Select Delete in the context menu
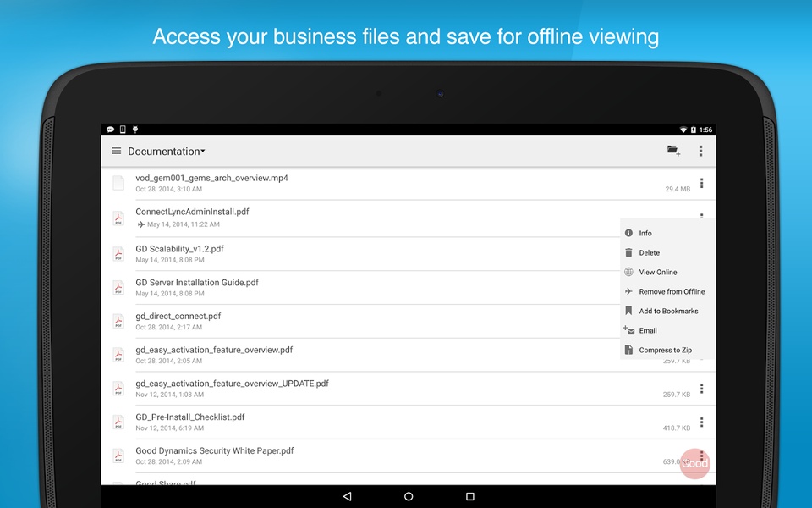The image size is (812, 508). click(x=667, y=252)
